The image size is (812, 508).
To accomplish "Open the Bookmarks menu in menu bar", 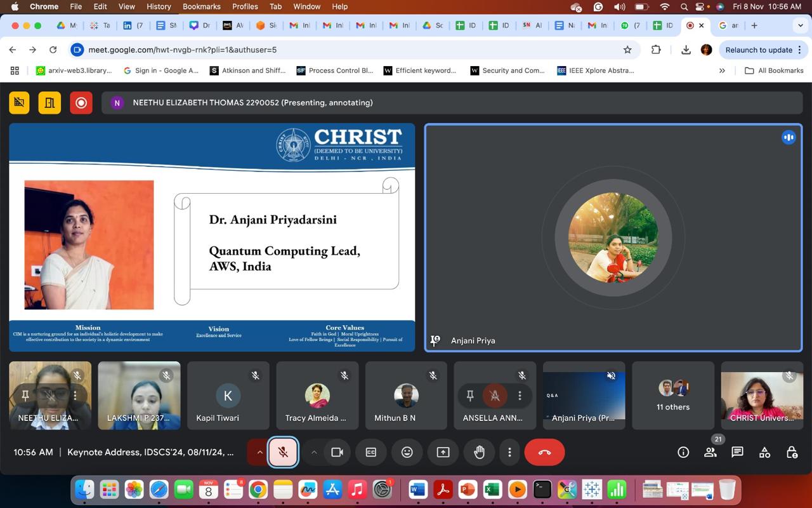I will click(x=201, y=6).
